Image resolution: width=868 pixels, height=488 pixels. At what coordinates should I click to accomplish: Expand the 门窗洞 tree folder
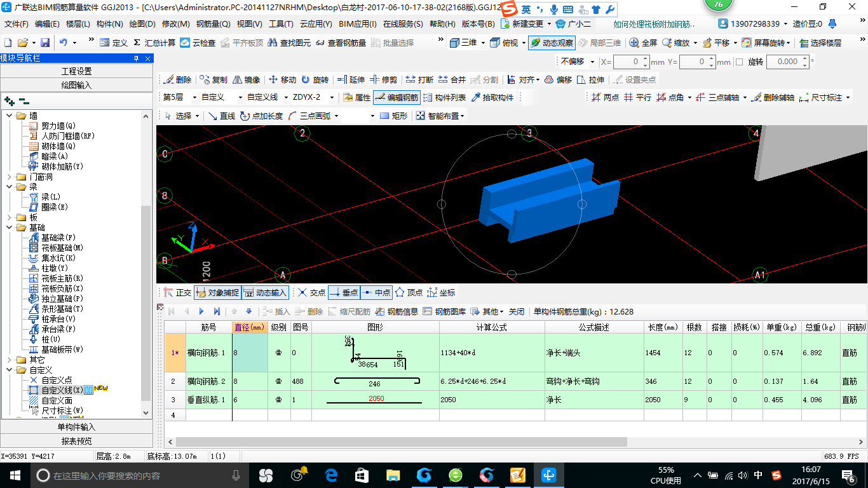(x=10, y=177)
